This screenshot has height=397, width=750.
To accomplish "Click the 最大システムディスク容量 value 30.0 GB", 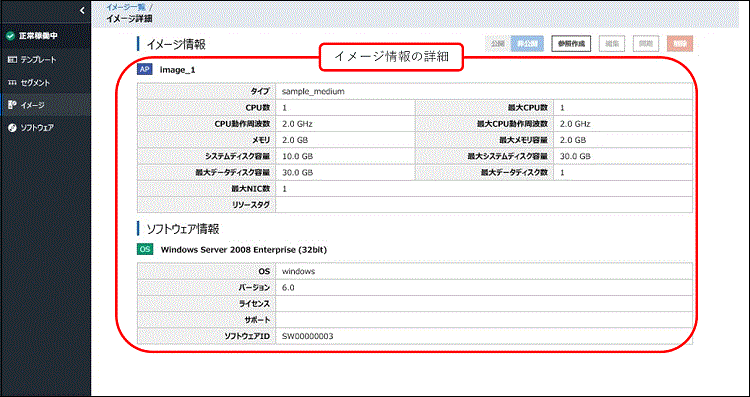I will click(x=575, y=156).
